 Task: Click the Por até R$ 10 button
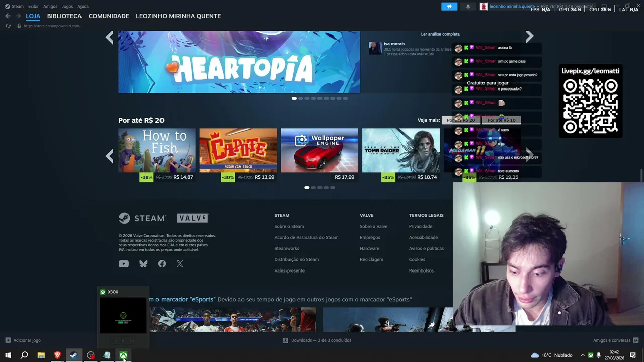tap(501, 120)
